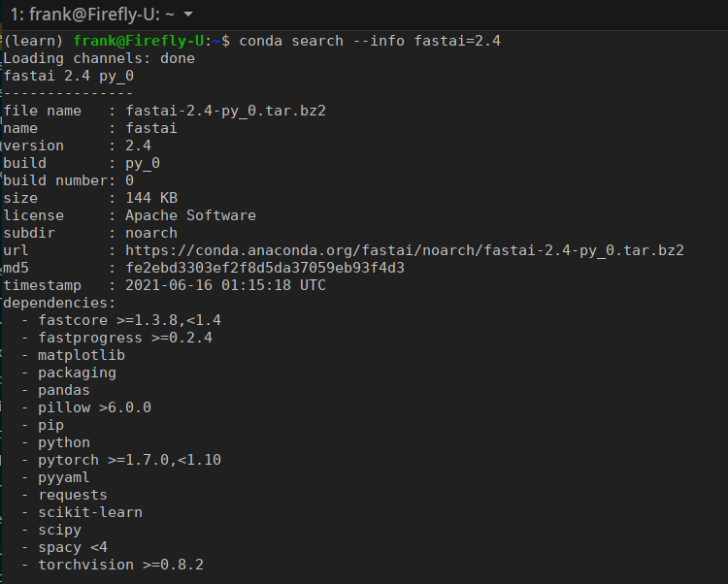Click the green frank@Firefly-U prompt text

click(139, 41)
